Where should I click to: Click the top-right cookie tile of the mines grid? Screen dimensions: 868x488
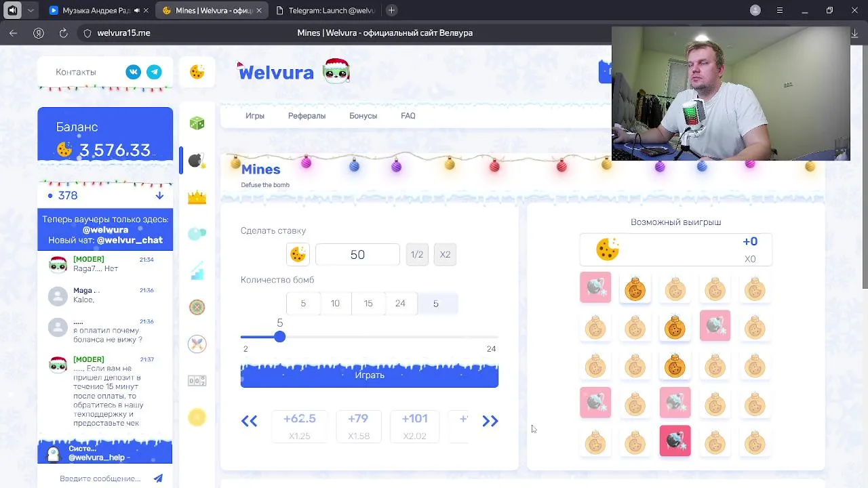755,289
